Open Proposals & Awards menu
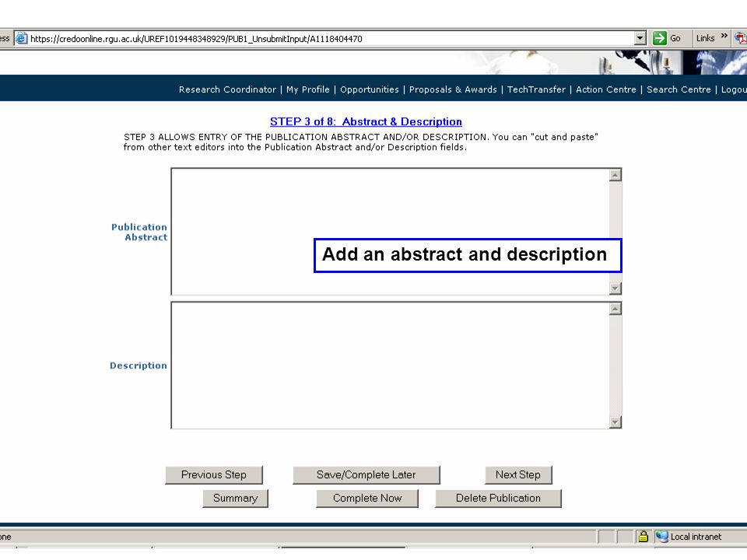 click(453, 89)
